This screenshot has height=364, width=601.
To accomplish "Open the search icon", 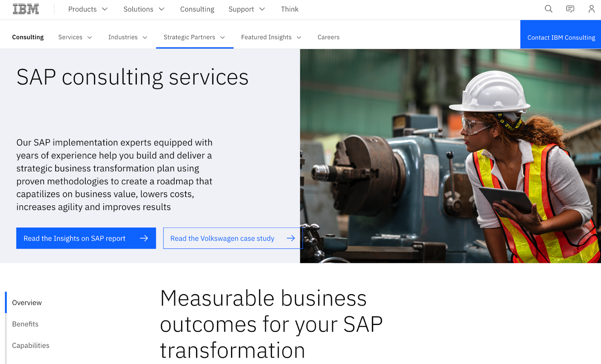I will 548,9.
